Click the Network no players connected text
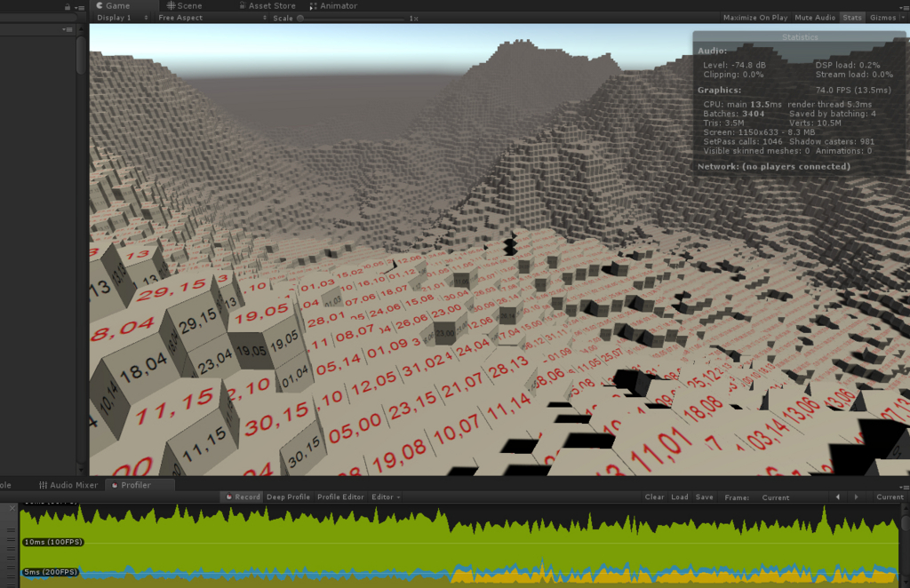Screen dimensions: 910x588 (x=774, y=166)
